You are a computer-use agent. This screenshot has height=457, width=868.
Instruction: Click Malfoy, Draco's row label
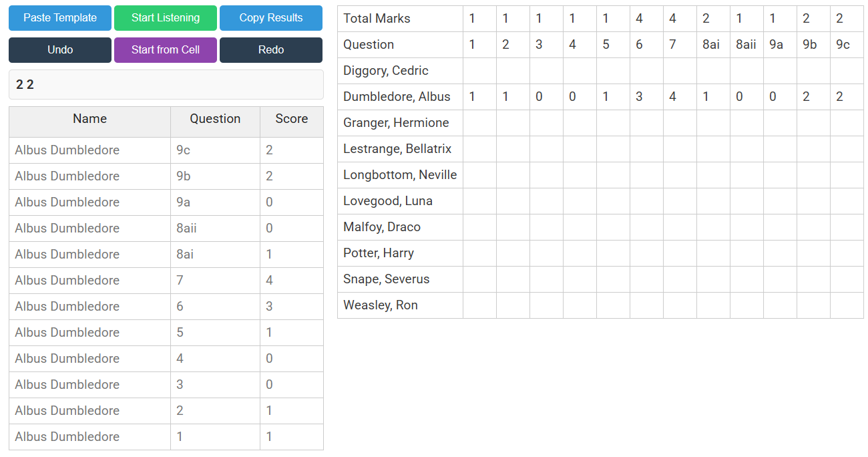[x=382, y=226]
